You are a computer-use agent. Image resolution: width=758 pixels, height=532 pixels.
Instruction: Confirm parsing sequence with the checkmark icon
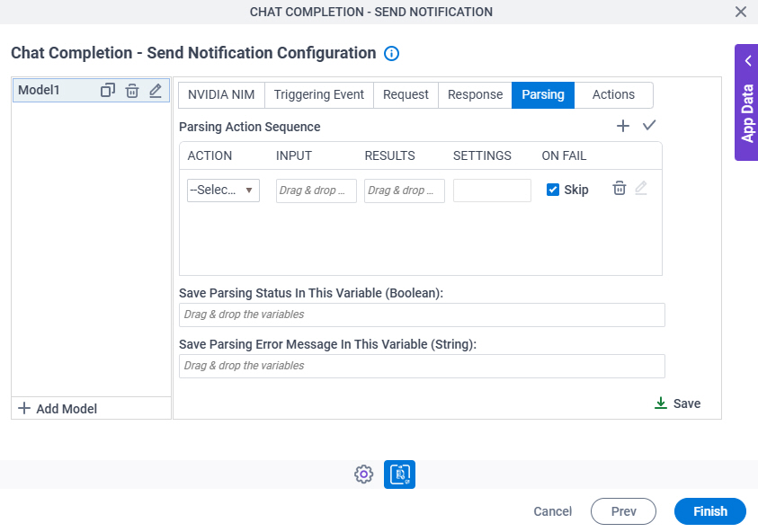coord(648,126)
